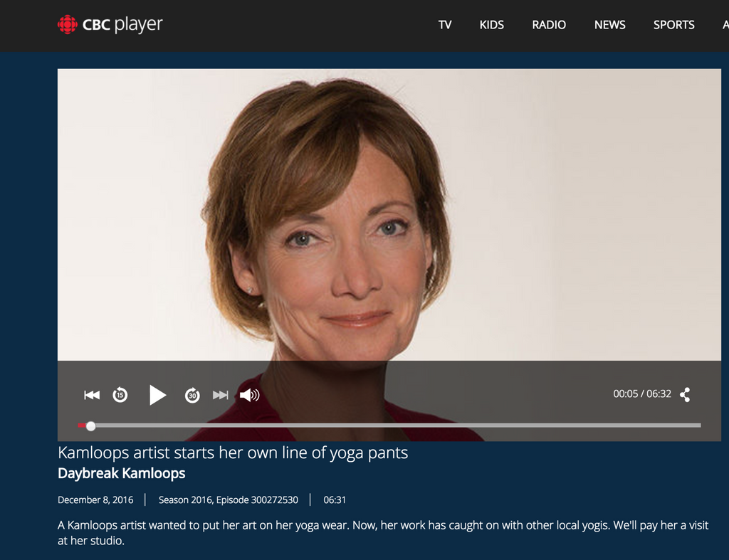Navigate to the SPORTS section
The width and height of the screenshot is (729, 560).
pyautogui.click(x=673, y=25)
